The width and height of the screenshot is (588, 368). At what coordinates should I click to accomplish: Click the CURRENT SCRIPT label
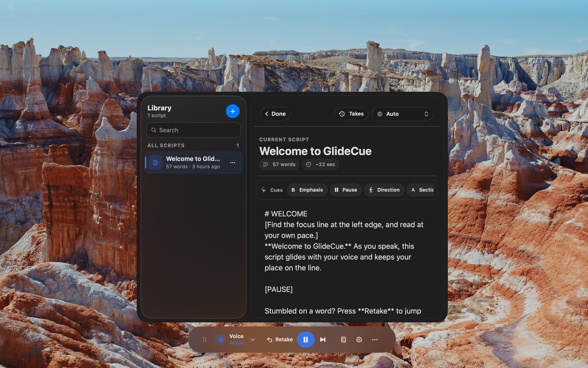[x=284, y=139]
